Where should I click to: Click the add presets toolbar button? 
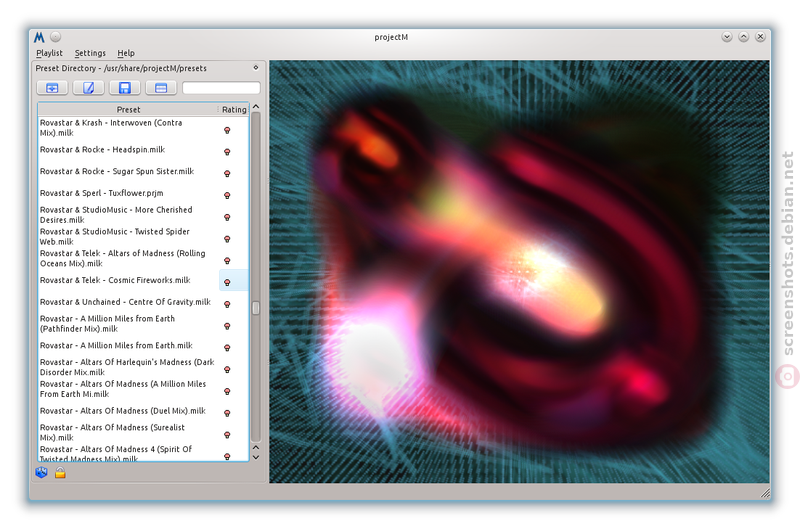tap(53, 88)
